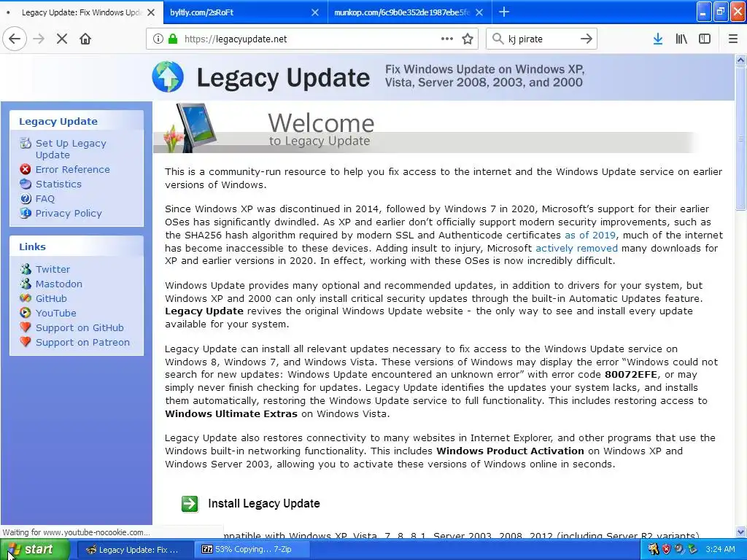Close the Legacy Update tab

click(x=151, y=12)
